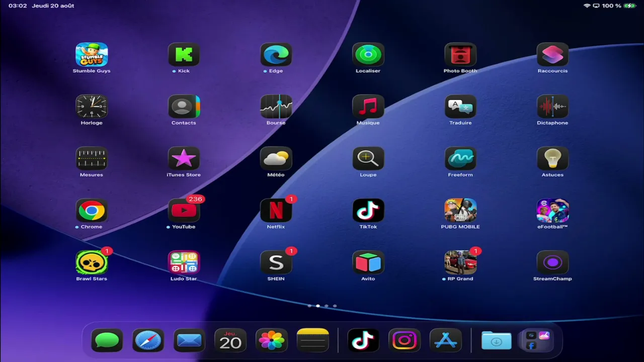Open the Bourse stocks app
This screenshot has width=644, height=362.
tap(276, 107)
